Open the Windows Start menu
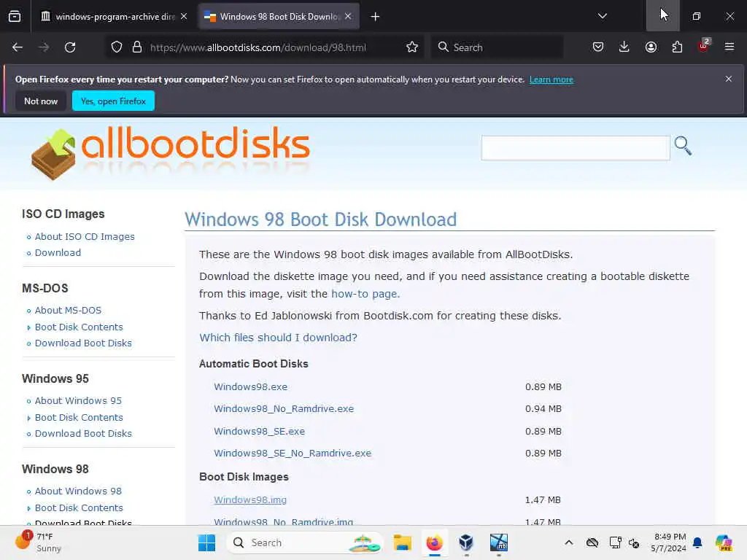This screenshot has width=747, height=560. 206,542
